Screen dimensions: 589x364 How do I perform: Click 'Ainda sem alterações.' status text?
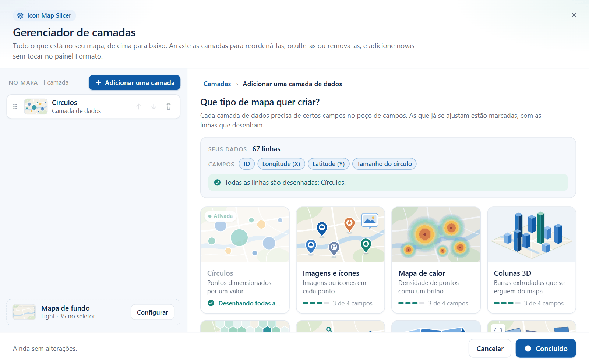[45, 349]
